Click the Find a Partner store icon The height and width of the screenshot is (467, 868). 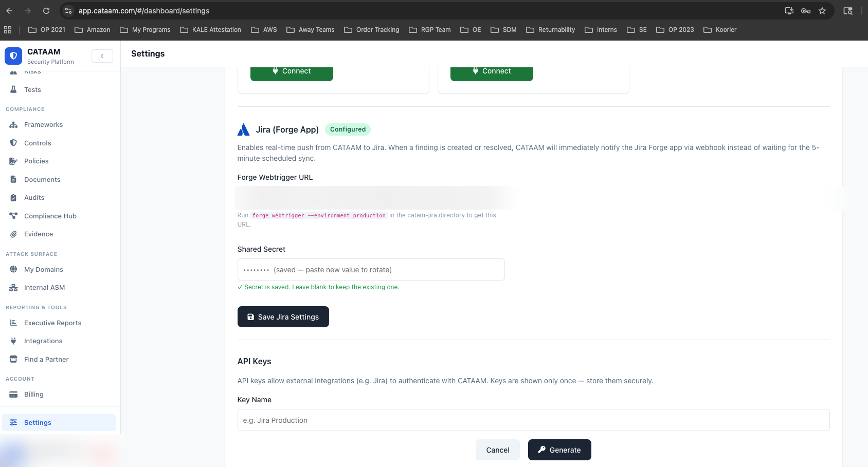tap(13, 359)
